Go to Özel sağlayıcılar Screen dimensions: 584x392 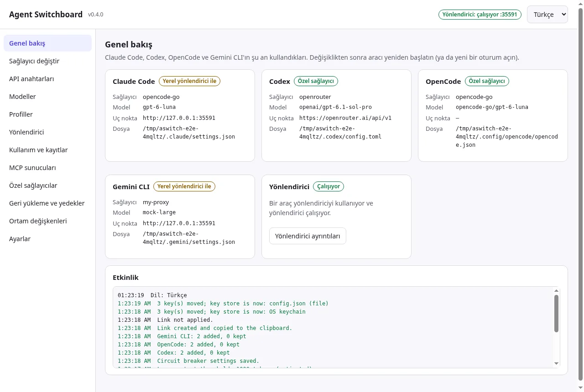tap(47, 186)
